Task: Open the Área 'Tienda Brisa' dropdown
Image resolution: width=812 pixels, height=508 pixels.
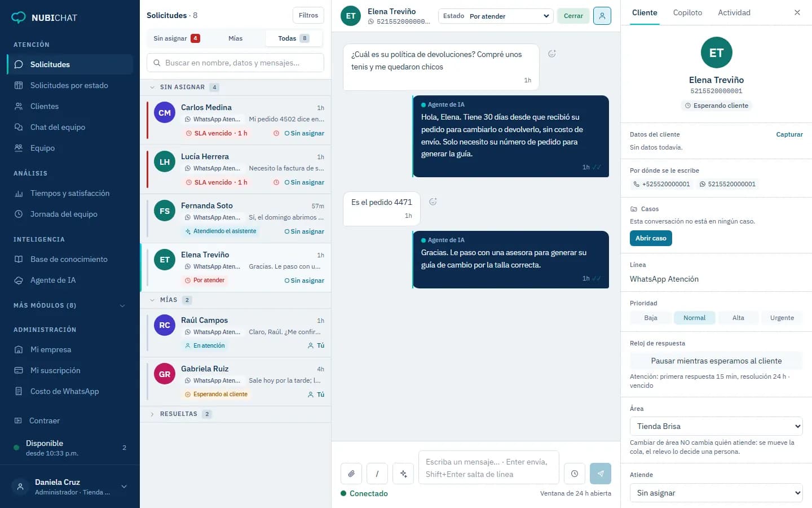Action: [716, 426]
